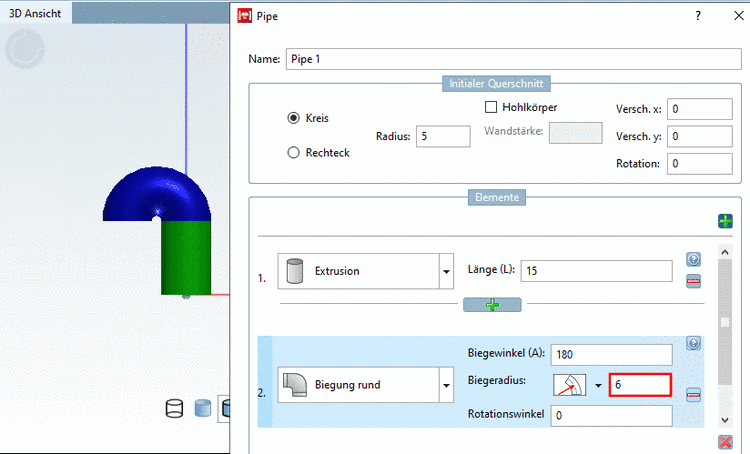This screenshot has height=454, width=750.
Task: Click the Radius input field
Action: (x=443, y=136)
